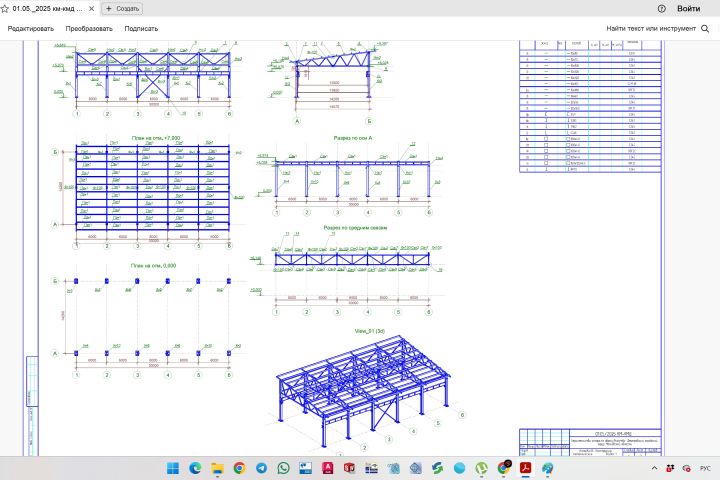
Task: Switch to Adobe Acrobat on the taskbar
Action: [x=525, y=468]
